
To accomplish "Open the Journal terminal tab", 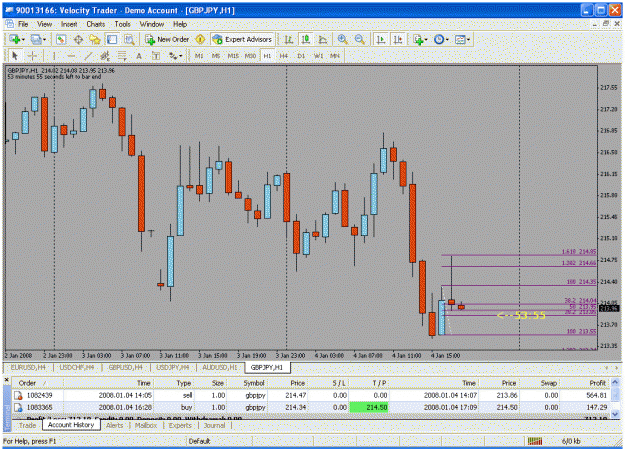I will pos(214,425).
